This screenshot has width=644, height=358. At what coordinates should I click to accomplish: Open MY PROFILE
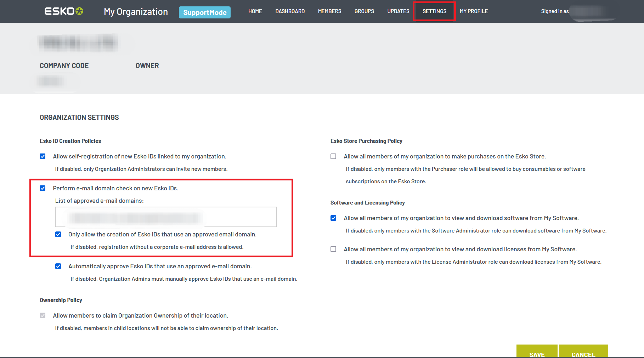474,11
